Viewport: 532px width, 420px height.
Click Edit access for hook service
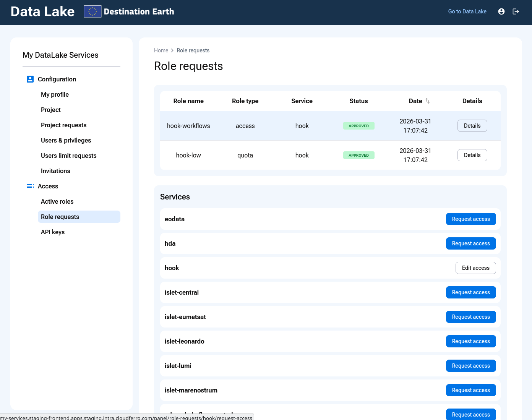click(476, 268)
